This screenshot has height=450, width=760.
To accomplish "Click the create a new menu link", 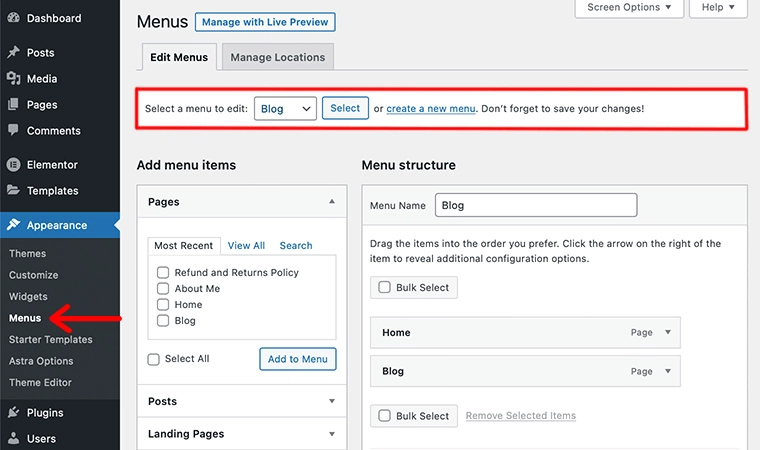I will [431, 109].
